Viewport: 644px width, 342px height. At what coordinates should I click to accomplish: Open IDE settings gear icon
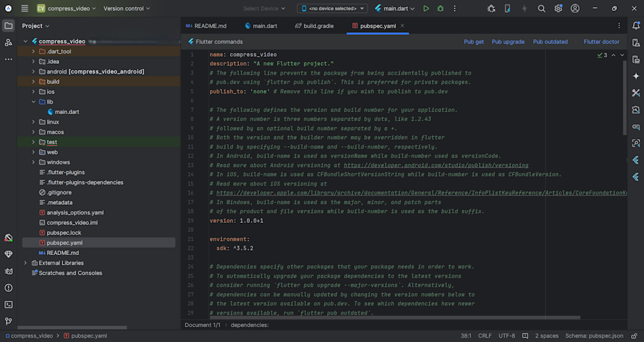pos(558,8)
